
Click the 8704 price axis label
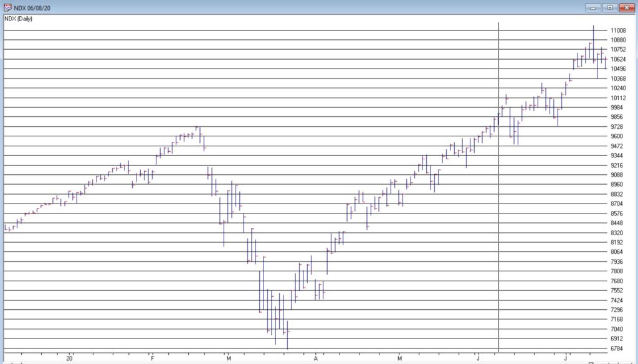[618, 204]
